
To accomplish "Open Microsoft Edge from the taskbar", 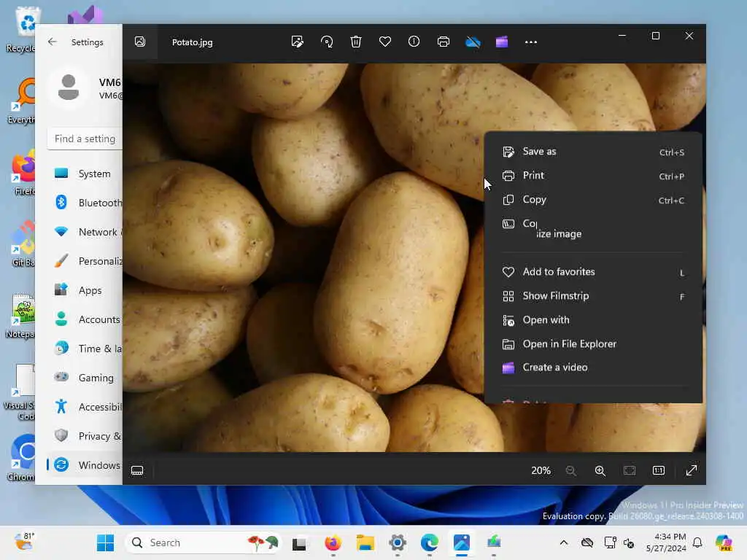I will click(430, 542).
